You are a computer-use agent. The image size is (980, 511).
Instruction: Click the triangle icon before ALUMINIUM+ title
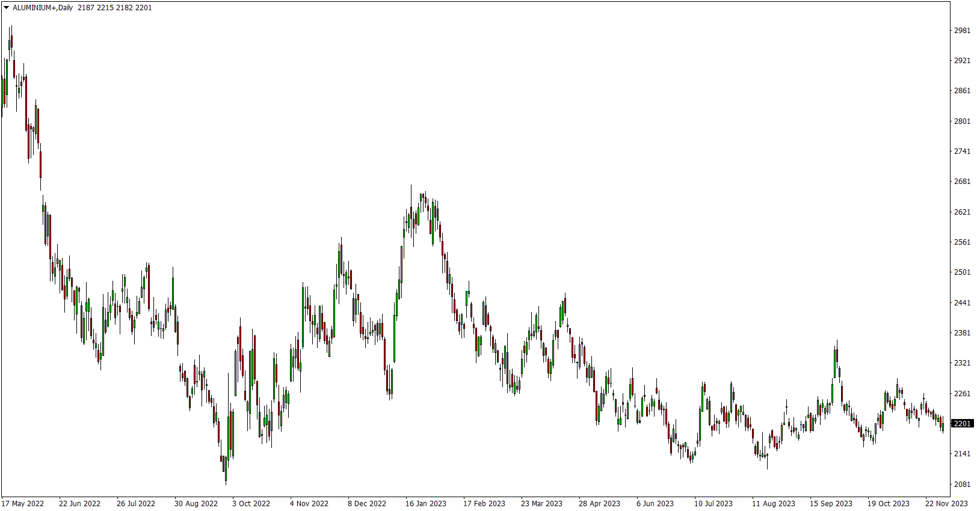point(6,8)
